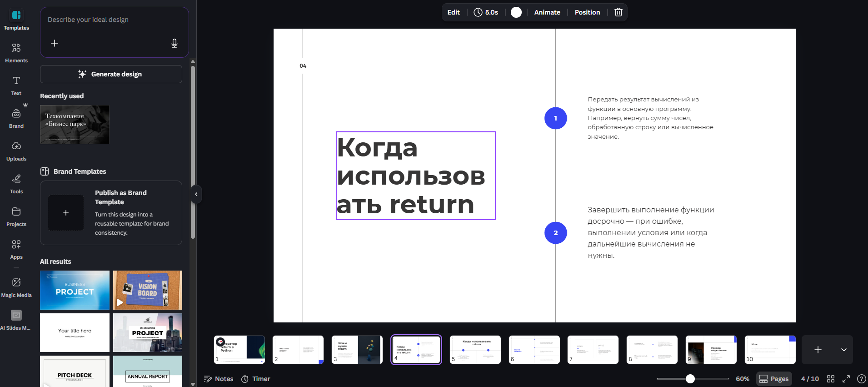
Task: Open the help question mark icon
Action: [x=861, y=379]
